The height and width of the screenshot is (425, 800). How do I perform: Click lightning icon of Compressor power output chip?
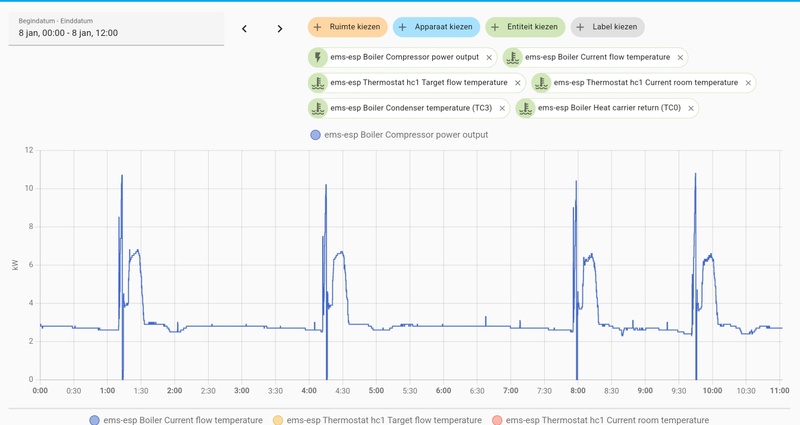318,57
